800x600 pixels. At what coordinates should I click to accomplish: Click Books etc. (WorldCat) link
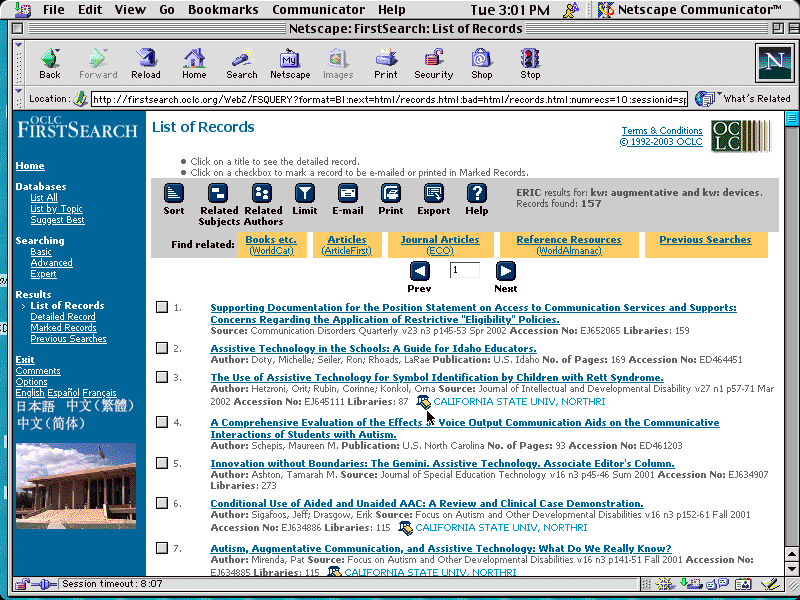(271, 245)
